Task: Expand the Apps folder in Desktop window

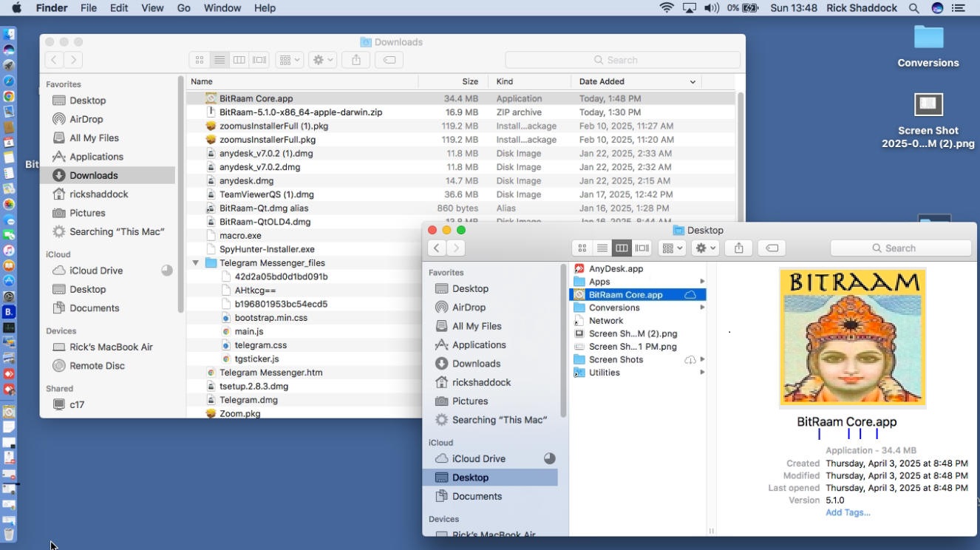Action: pos(702,282)
